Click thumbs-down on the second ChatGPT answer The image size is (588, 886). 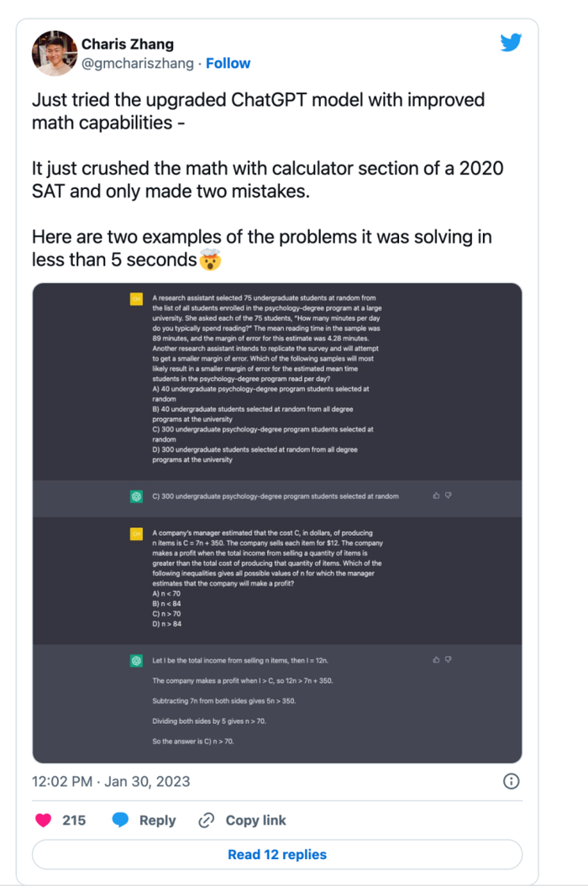(x=448, y=658)
